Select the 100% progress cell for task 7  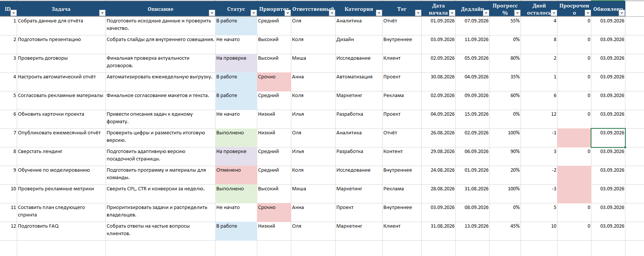point(505,138)
